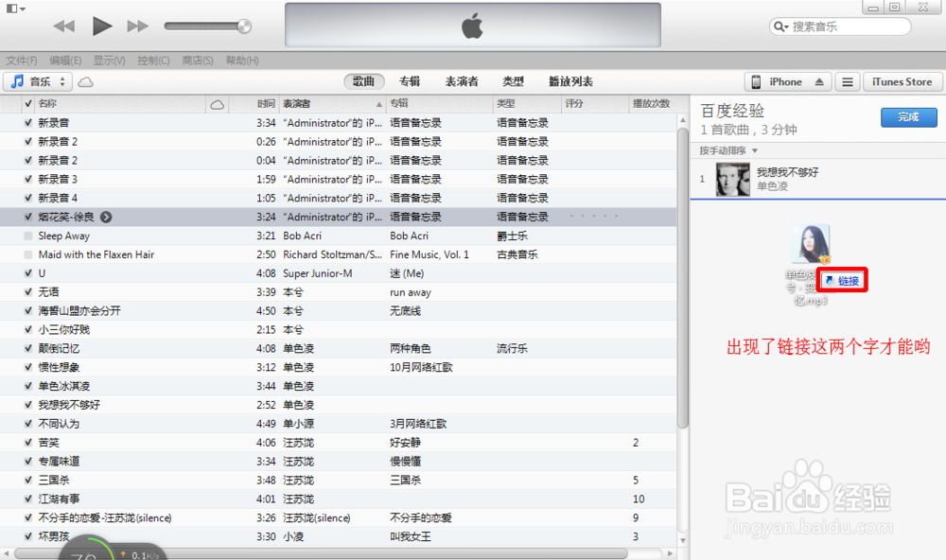Image resolution: width=946 pixels, height=560 pixels.
Task: Click the vertical scrollbar of the song list
Action: coord(682,277)
